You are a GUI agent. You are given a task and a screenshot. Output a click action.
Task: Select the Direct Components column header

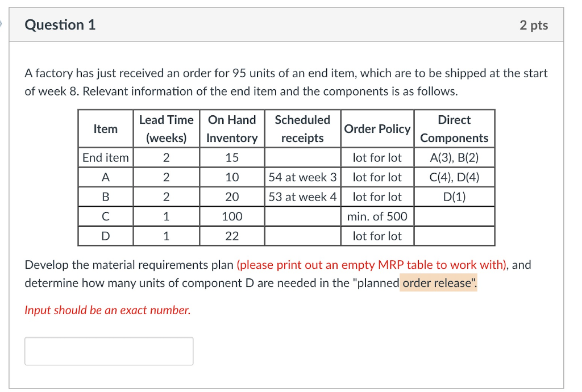[x=454, y=129]
